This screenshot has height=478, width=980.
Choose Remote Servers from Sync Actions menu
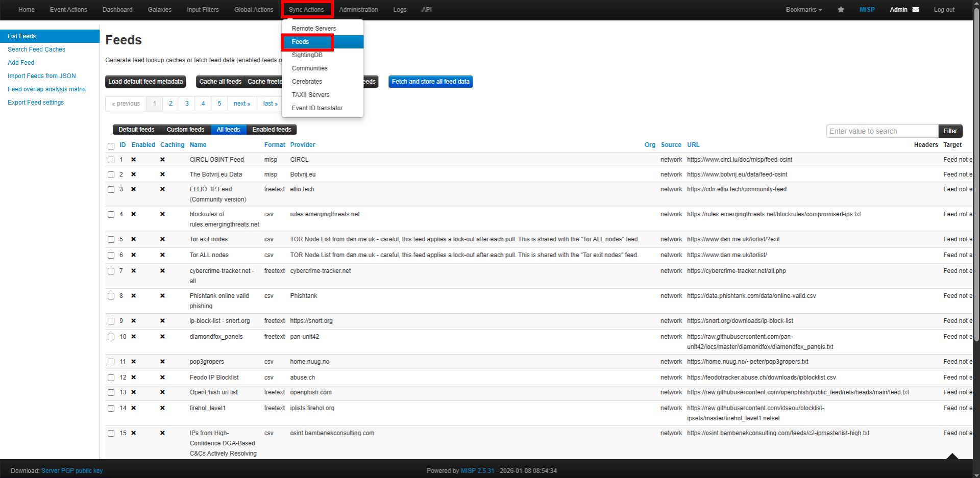[x=323, y=29]
